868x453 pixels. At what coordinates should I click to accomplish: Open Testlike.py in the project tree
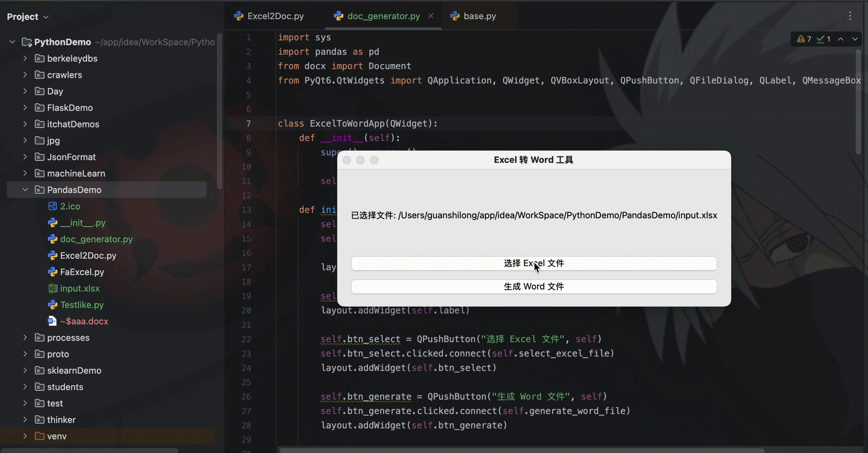click(x=82, y=305)
